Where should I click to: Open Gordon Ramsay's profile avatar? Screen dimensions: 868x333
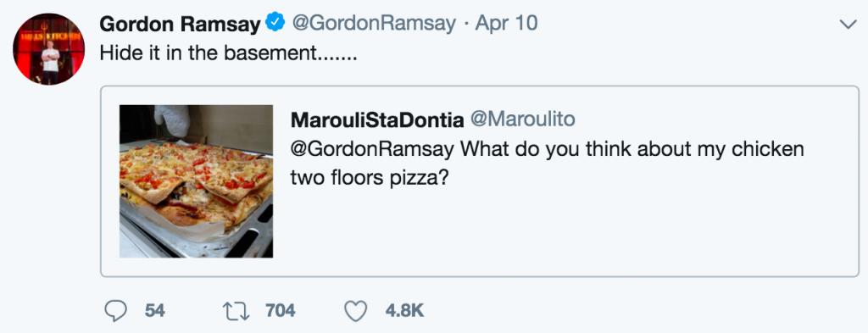pyautogui.click(x=48, y=48)
